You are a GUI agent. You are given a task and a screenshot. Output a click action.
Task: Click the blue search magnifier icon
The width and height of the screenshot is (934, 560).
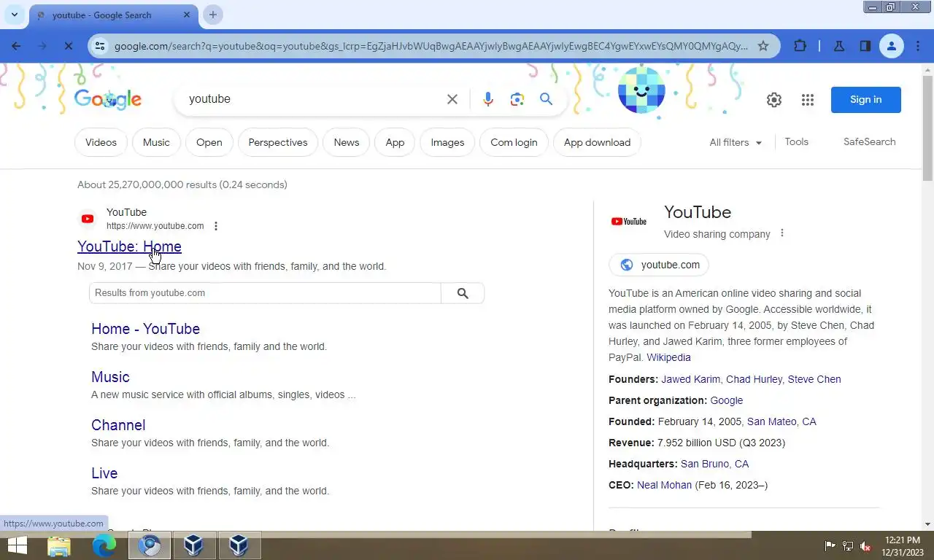(x=546, y=99)
